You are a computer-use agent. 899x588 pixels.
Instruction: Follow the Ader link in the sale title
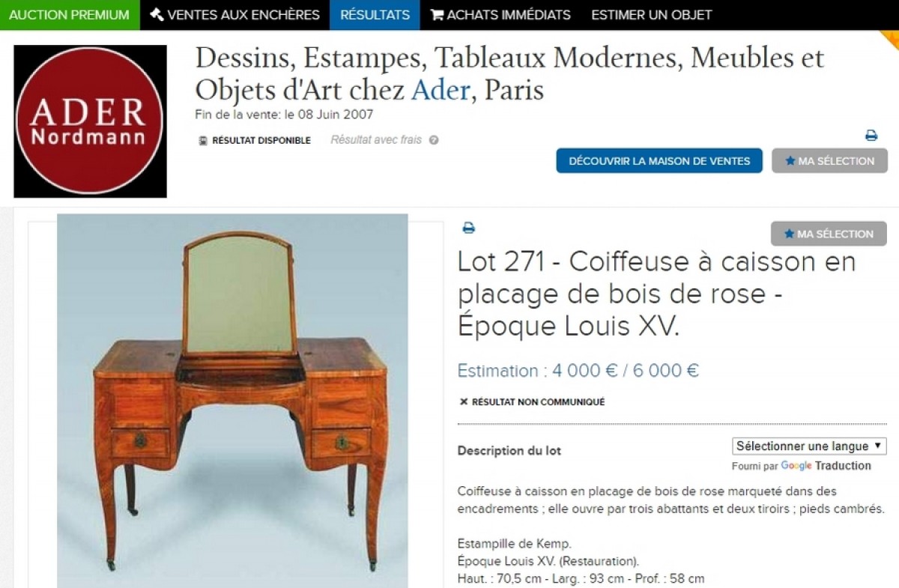pyautogui.click(x=441, y=91)
